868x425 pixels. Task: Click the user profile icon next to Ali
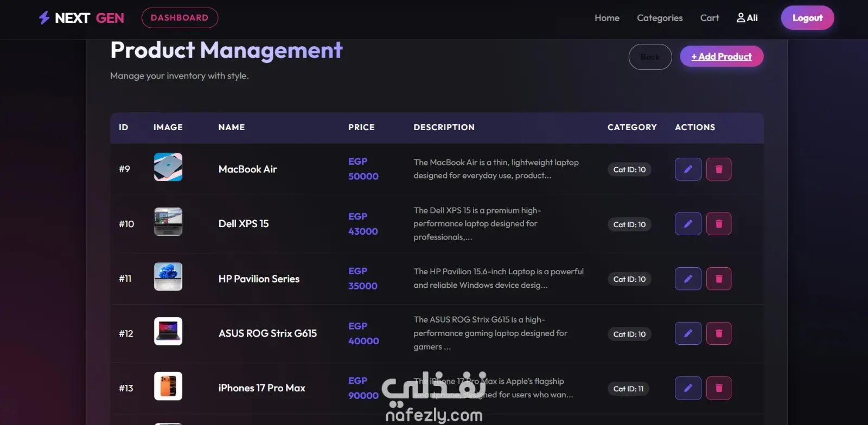[x=741, y=17]
